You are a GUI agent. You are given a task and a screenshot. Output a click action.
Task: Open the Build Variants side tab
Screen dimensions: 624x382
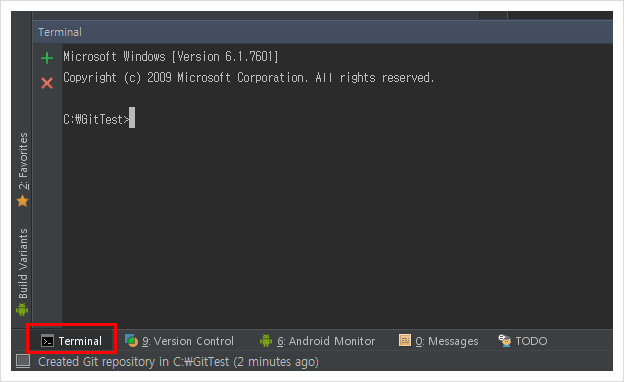tap(23, 263)
